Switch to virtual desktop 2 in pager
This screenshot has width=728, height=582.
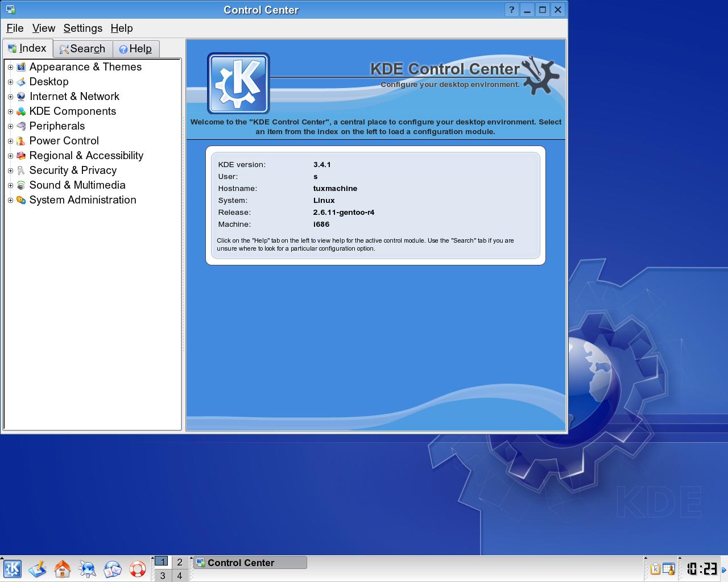pyautogui.click(x=180, y=562)
